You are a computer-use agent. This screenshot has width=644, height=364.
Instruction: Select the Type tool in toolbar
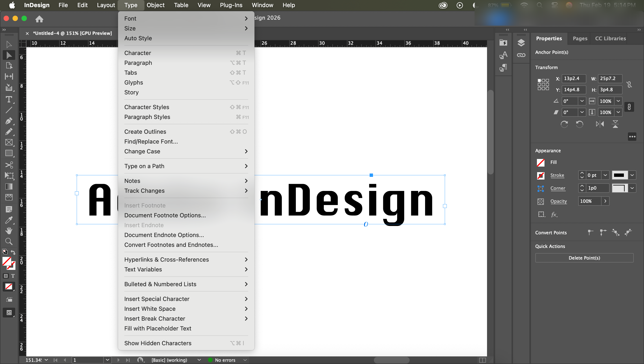[x=9, y=99]
